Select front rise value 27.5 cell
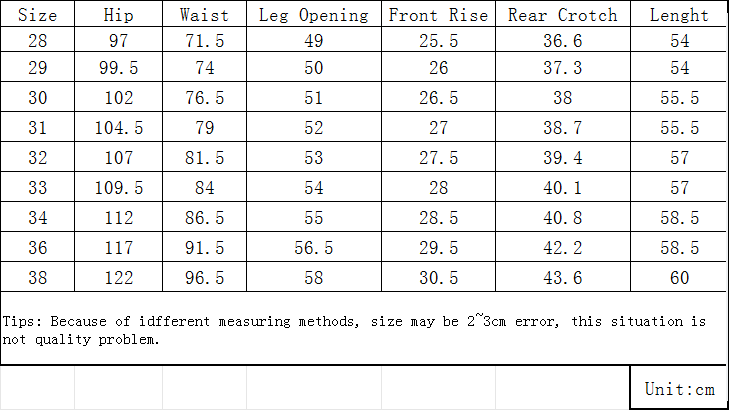 (x=438, y=157)
